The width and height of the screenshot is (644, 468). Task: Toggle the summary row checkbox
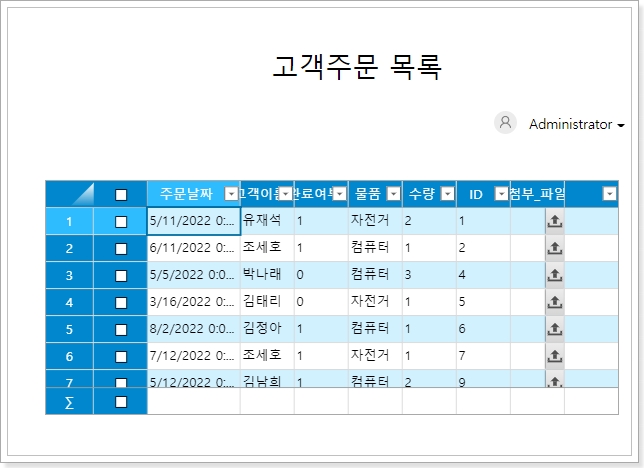[121, 402]
